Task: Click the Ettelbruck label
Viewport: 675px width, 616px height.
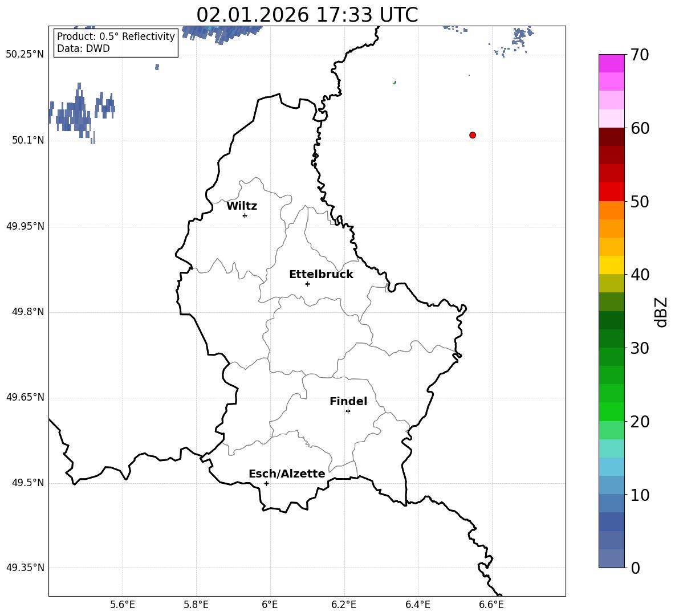Action: pos(321,275)
